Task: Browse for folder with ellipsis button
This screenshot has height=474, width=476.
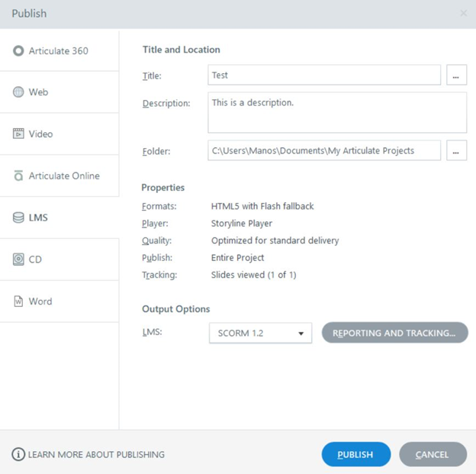Action: click(x=456, y=150)
